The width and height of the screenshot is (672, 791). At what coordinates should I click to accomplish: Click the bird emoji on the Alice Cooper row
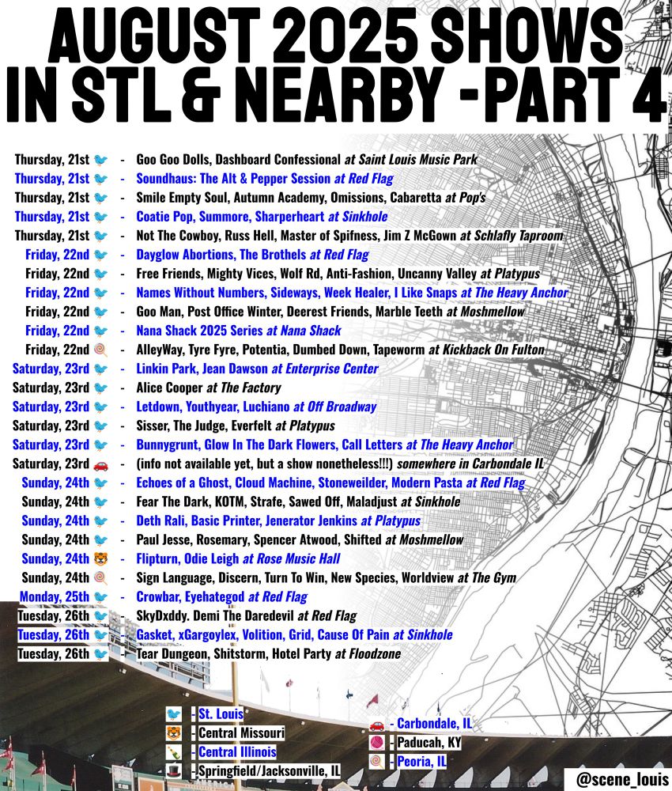click(x=101, y=388)
